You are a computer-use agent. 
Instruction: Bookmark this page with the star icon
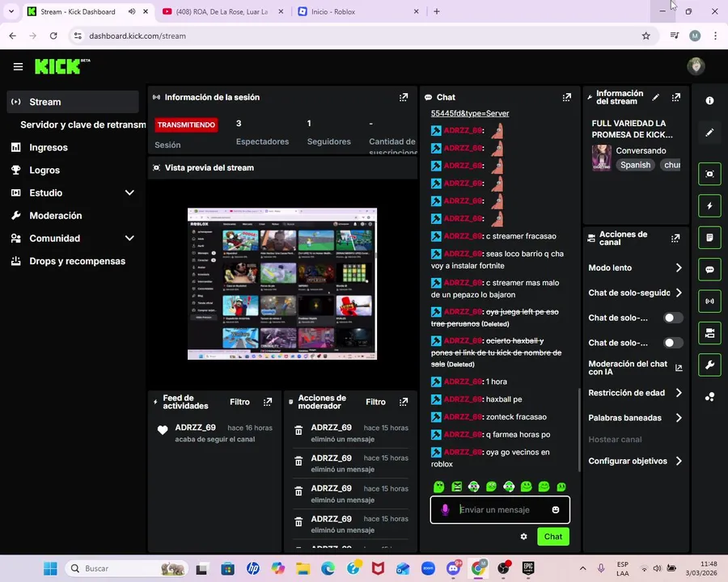645,36
